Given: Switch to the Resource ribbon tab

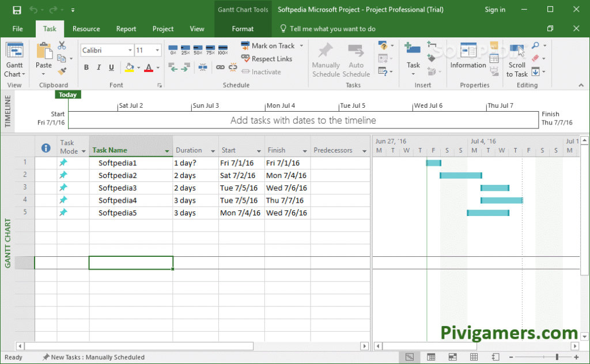Looking at the screenshot, I should coord(86,29).
